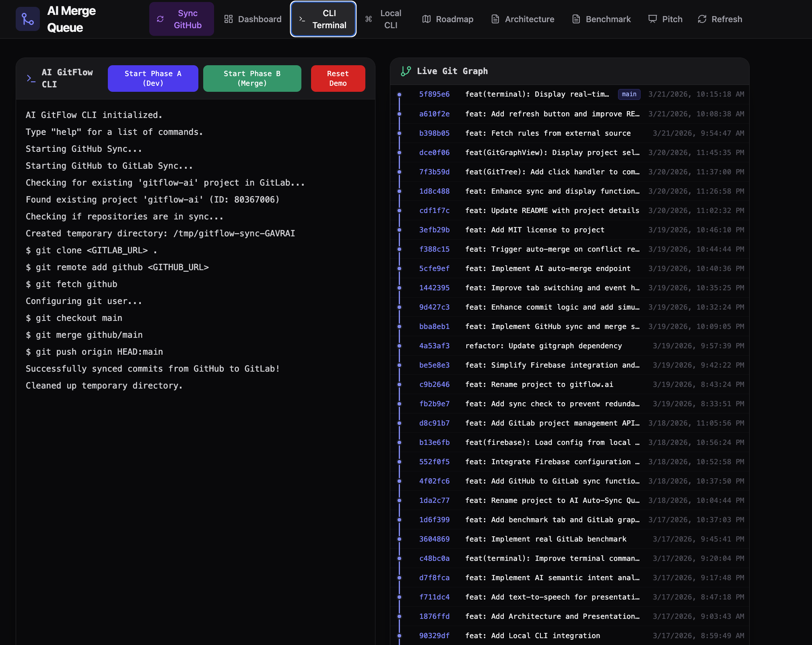This screenshot has height=645, width=812.
Task: Click the Sync GitHub refresh icon
Action: pyautogui.click(x=160, y=19)
